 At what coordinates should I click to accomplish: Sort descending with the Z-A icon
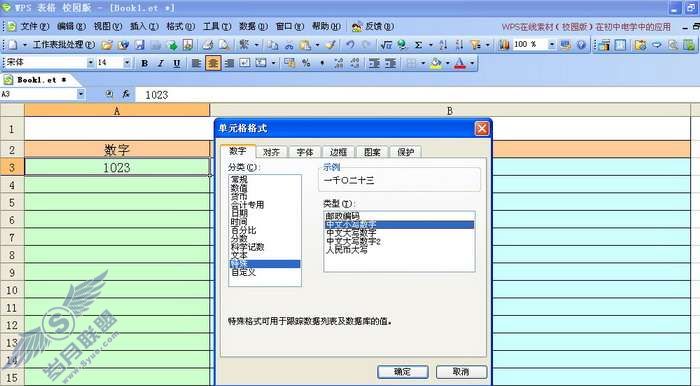(x=459, y=45)
